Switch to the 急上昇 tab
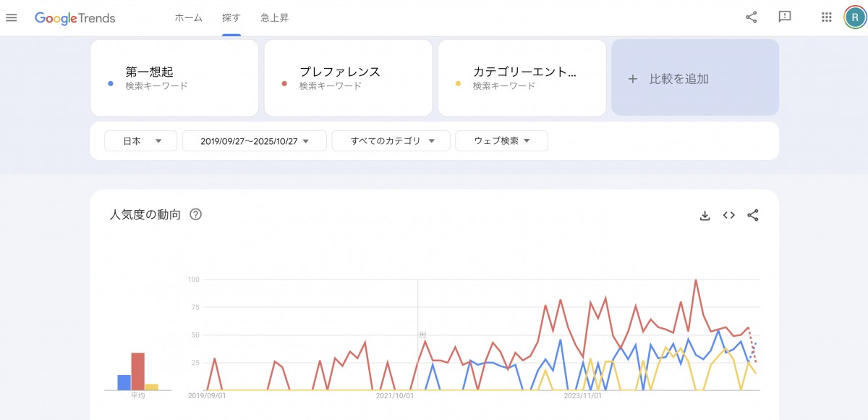Image resolution: width=868 pixels, height=420 pixels. coord(275,18)
